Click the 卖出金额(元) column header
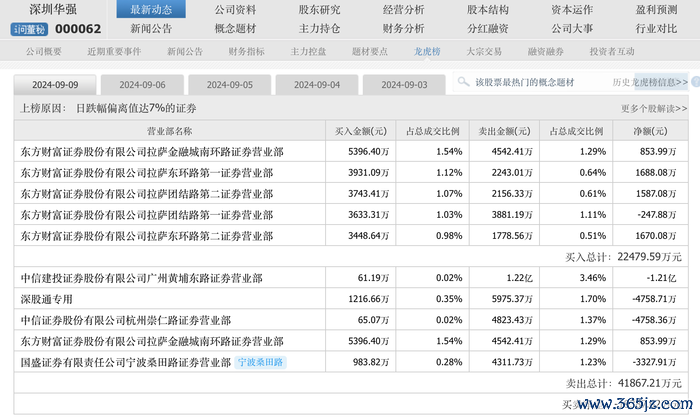 (504, 131)
